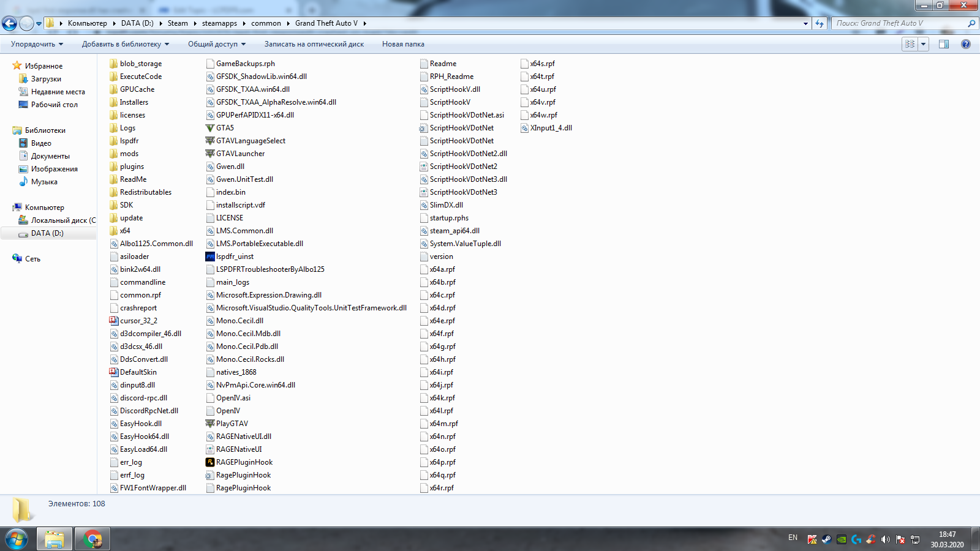The image size is (980, 551).
Task: Create a folder with Новая папка
Action: [x=403, y=44]
